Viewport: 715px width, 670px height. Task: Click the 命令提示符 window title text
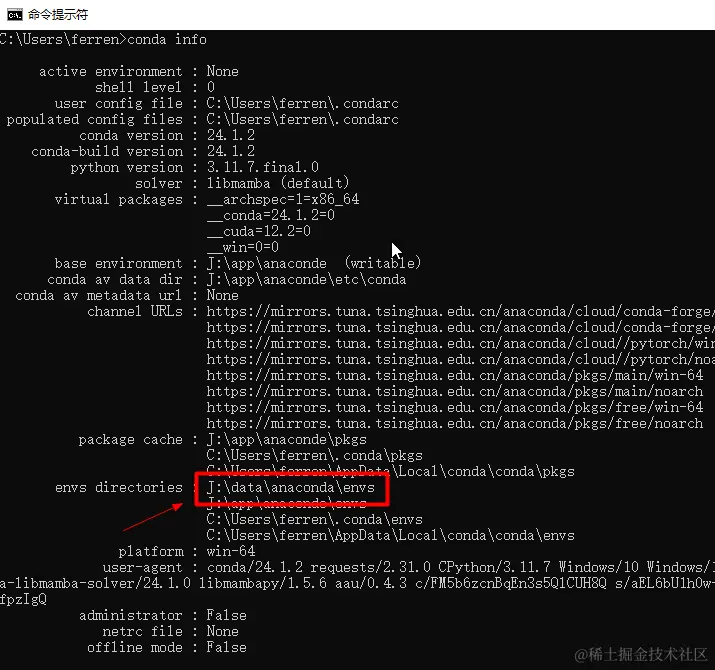point(58,15)
